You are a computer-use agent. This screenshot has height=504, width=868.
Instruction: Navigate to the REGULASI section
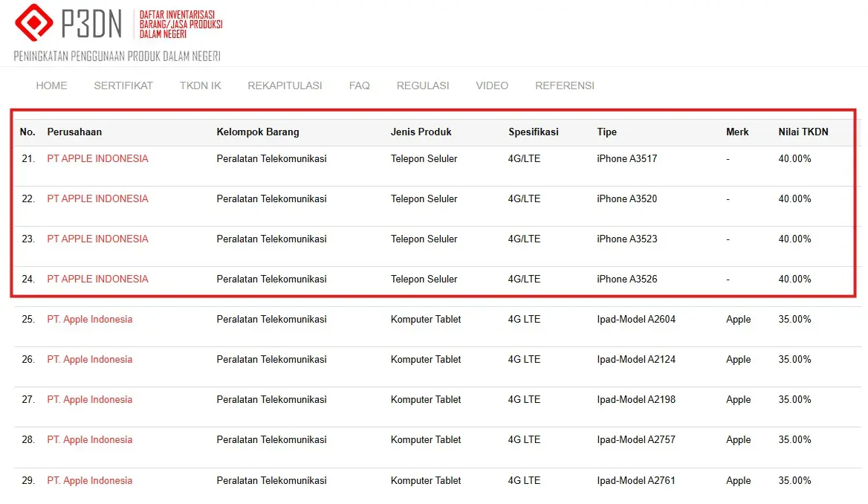(423, 85)
